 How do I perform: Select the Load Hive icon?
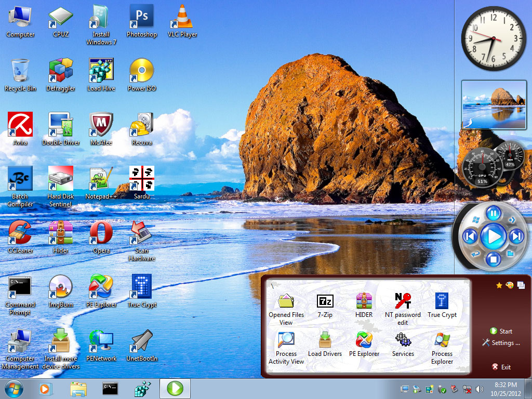pos(101,75)
